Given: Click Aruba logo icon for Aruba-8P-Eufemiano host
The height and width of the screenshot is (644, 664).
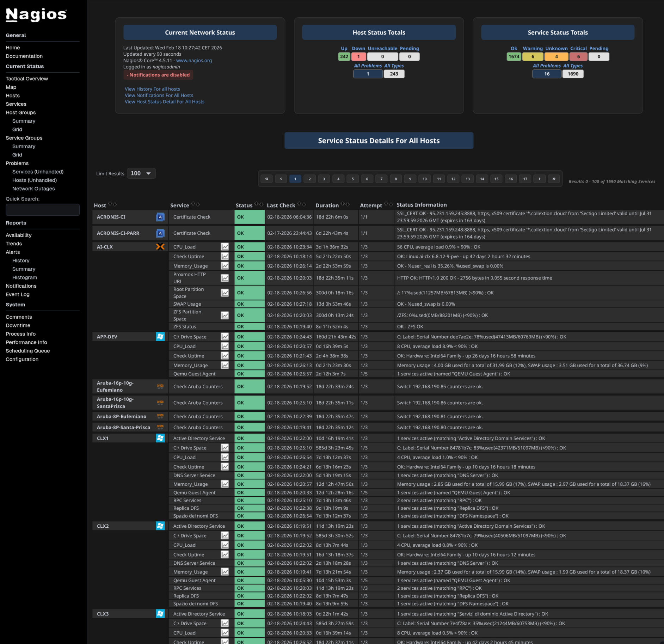Looking at the screenshot, I should (x=160, y=416).
